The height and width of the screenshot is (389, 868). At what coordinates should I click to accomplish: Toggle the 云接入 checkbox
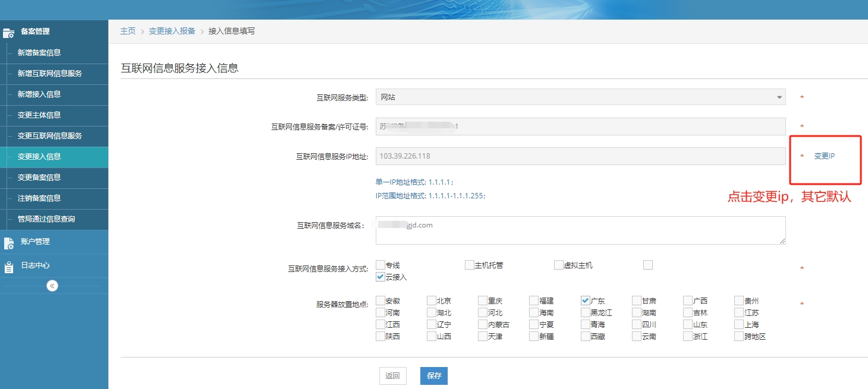pyautogui.click(x=380, y=277)
